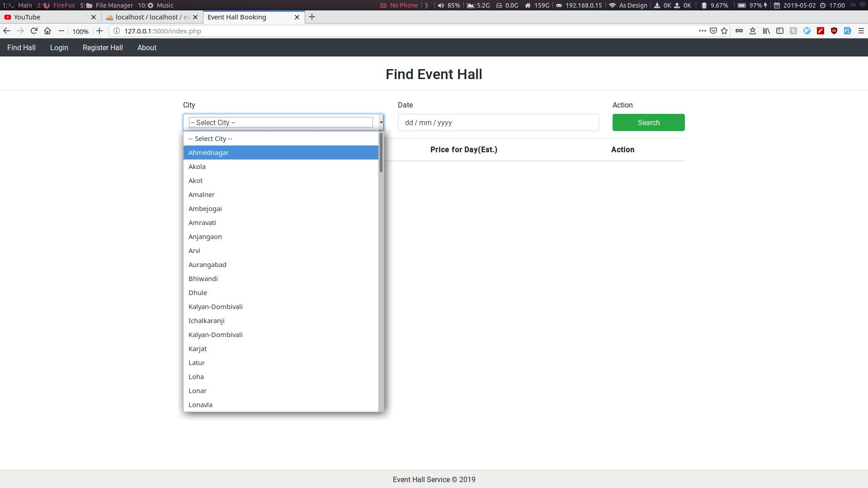The image size is (868, 488).
Task: Open the uBlock Origin extension icon
Action: click(x=834, y=31)
